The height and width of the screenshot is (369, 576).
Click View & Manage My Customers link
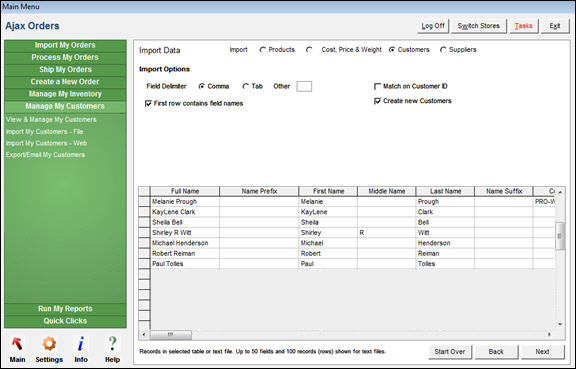51,119
